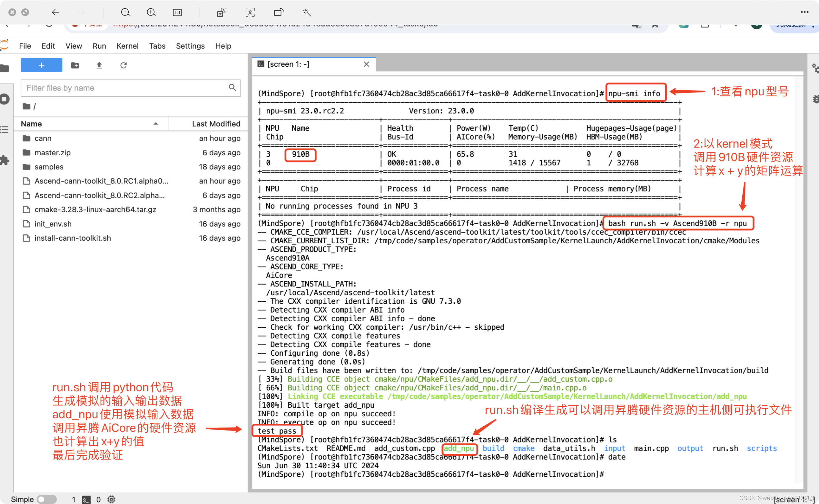Toggle the Simple mode switch
This screenshot has width=819, height=504.
pos(46,499)
